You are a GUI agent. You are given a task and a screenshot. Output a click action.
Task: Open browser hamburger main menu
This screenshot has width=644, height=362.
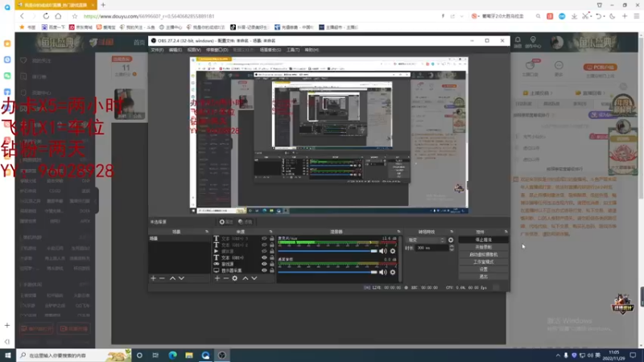point(637,16)
